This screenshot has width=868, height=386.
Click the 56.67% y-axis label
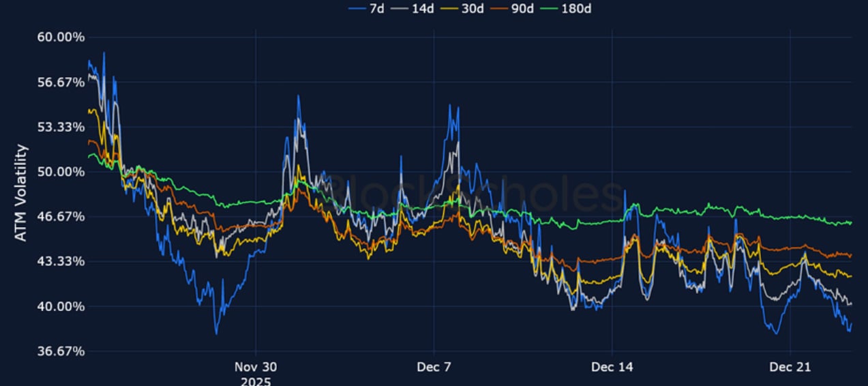[60, 82]
